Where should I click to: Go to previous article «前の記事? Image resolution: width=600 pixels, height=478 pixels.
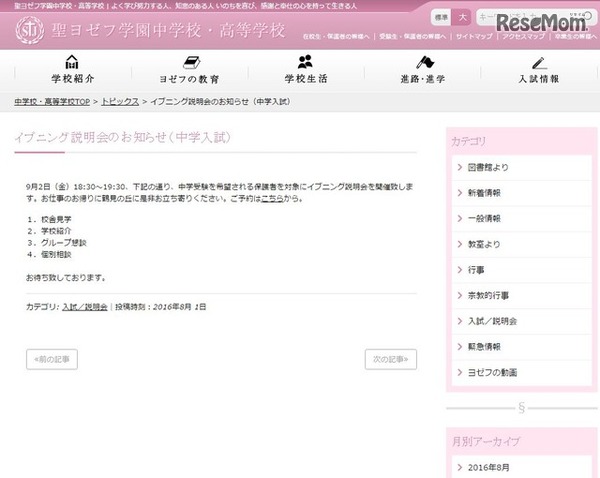pos(52,359)
